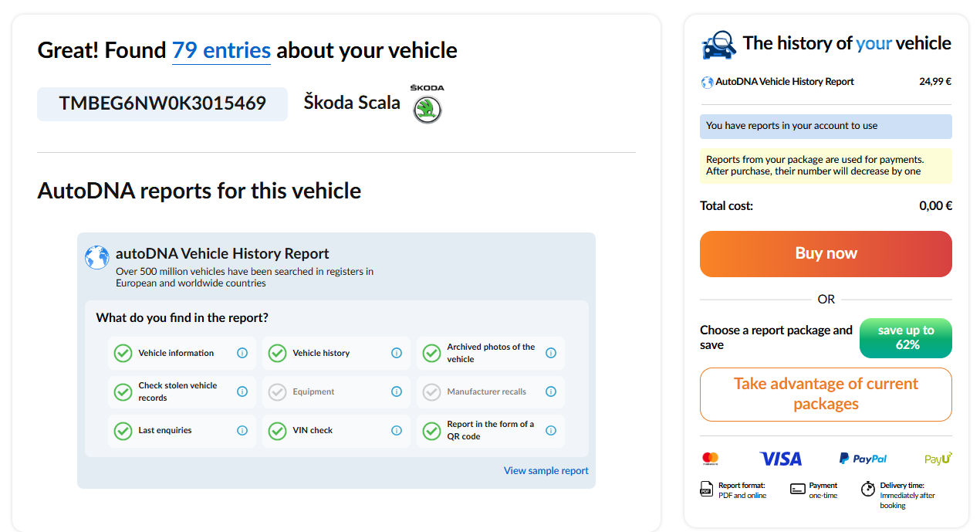Click the VISA payment logo
Image resolution: width=980 pixels, height=532 pixels.
[x=781, y=459]
